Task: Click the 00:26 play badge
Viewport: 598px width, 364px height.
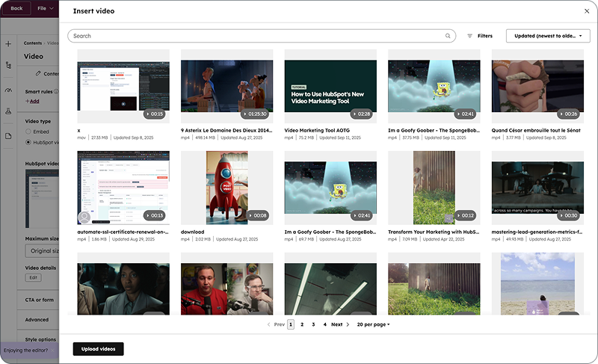Action: coord(568,114)
